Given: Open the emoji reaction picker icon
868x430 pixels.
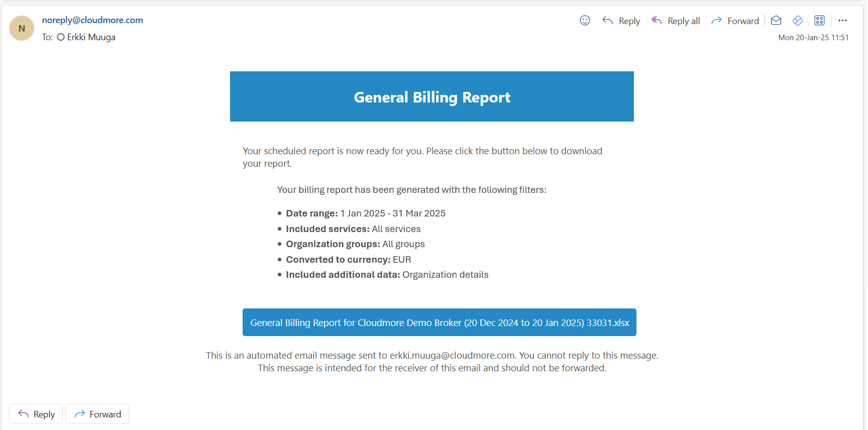Looking at the screenshot, I should pos(585,21).
